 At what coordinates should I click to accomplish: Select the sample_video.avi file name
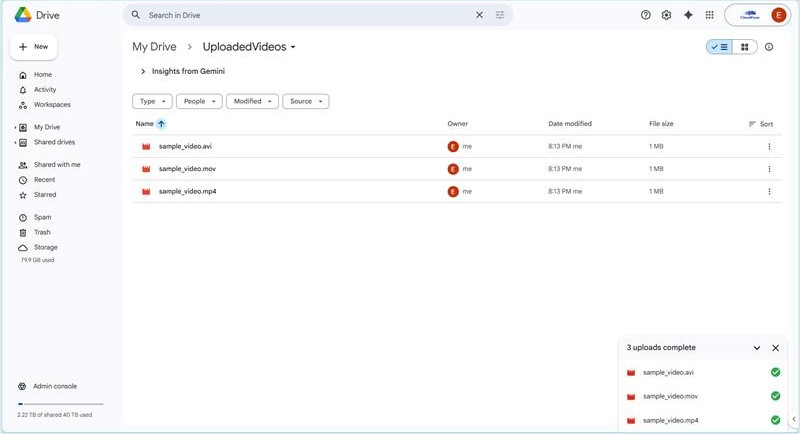[x=185, y=146]
